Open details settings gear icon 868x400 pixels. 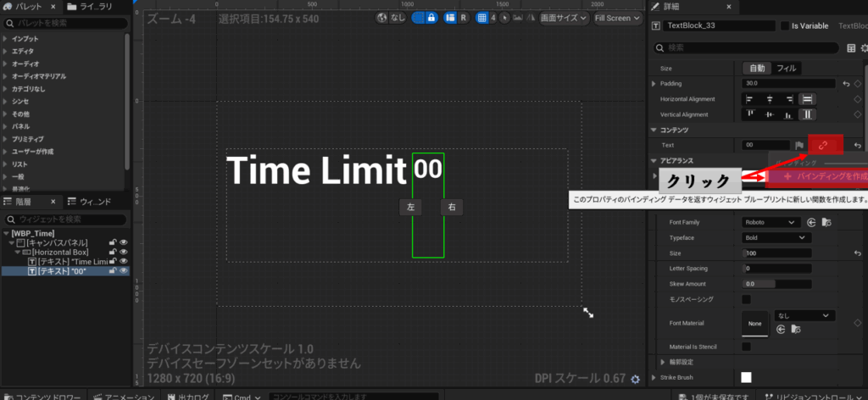(x=865, y=49)
